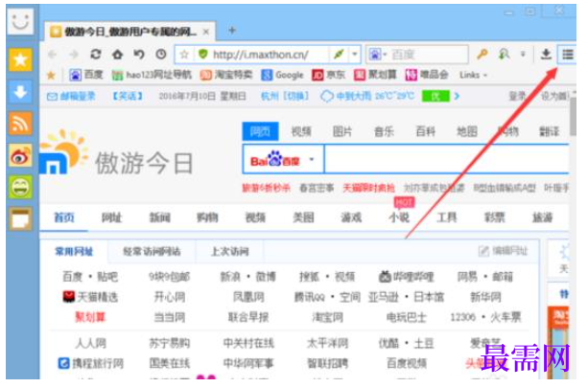The height and width of the screenshot is (388, 588).
Task: Expand the toolbar small arrow after magnifier
Action: pyautogui.click(x=523, y=55)
